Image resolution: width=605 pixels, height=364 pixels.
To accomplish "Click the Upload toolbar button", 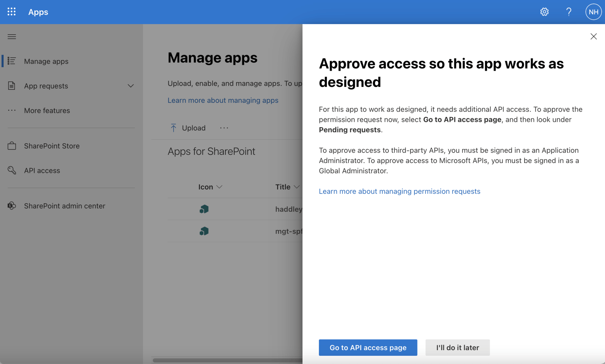I will (x=188, y=128).
